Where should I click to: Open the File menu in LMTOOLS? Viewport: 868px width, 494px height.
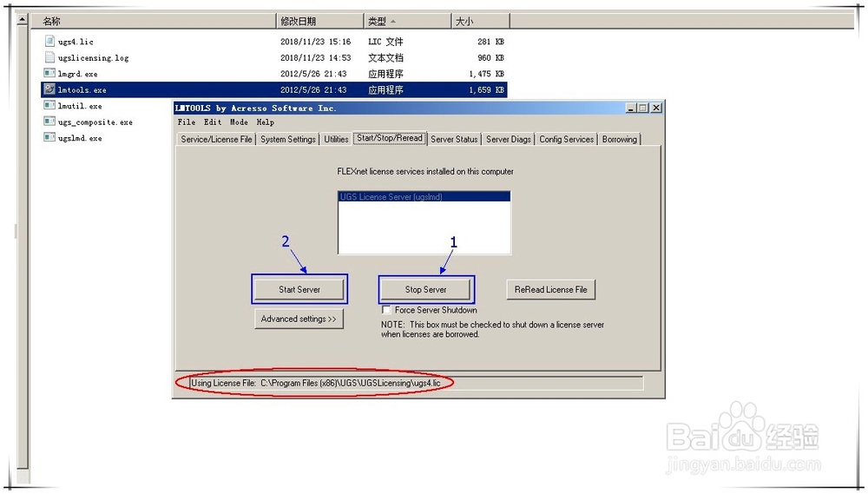pos(187,122)
